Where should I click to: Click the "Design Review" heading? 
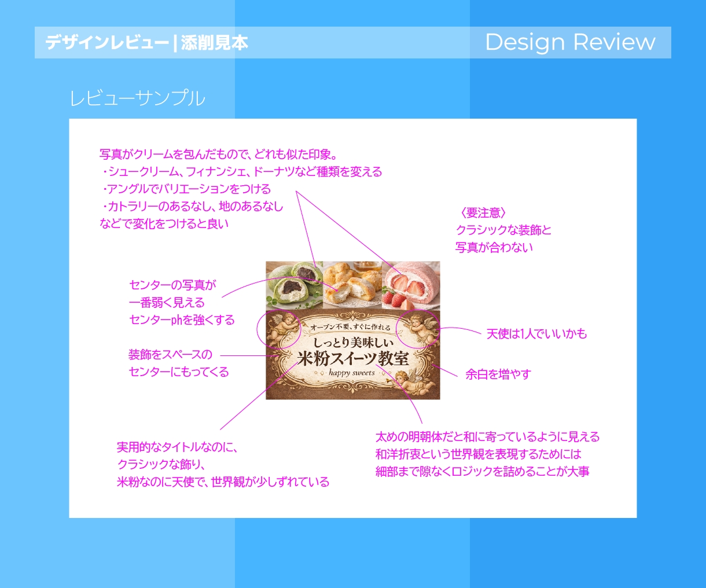(570, 42)
